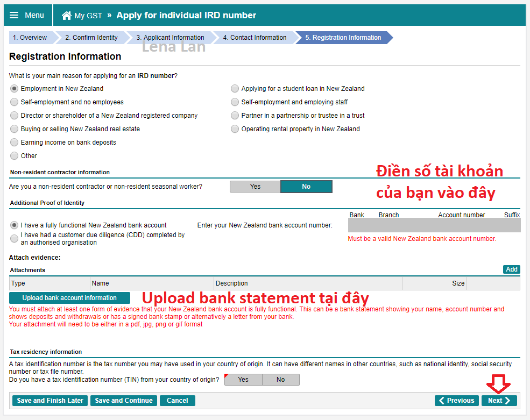
Task: Open the Overview step tab
Action: 30,38
